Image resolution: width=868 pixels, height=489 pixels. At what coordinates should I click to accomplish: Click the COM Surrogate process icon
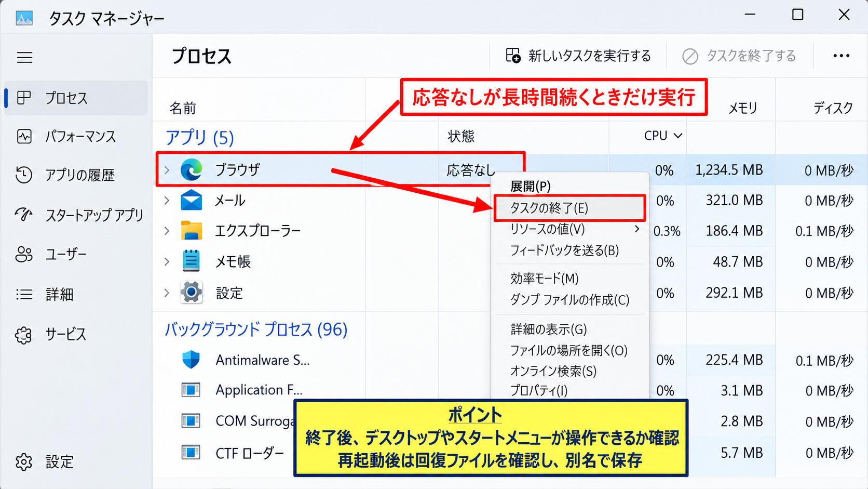(x=191, y=420)
